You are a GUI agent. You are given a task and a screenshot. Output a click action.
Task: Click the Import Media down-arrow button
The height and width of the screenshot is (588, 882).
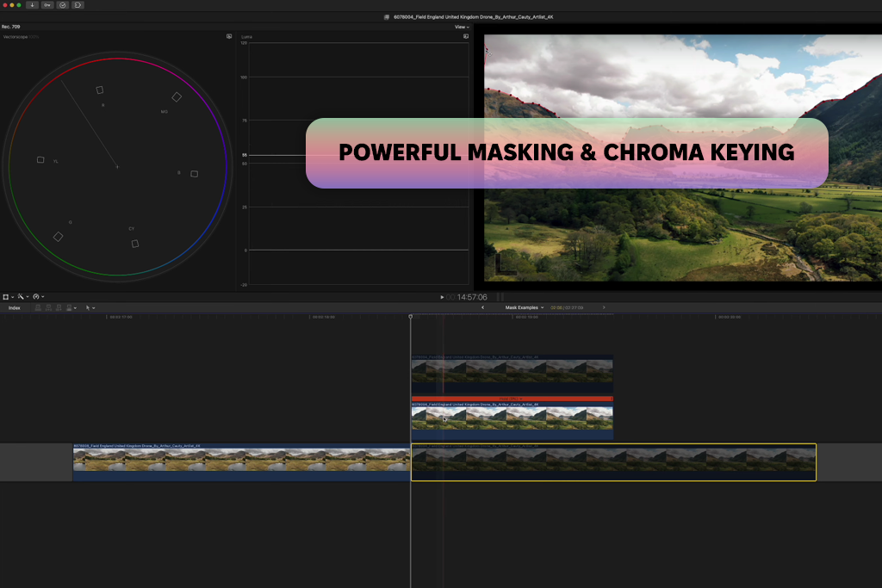tap(32, 5)
